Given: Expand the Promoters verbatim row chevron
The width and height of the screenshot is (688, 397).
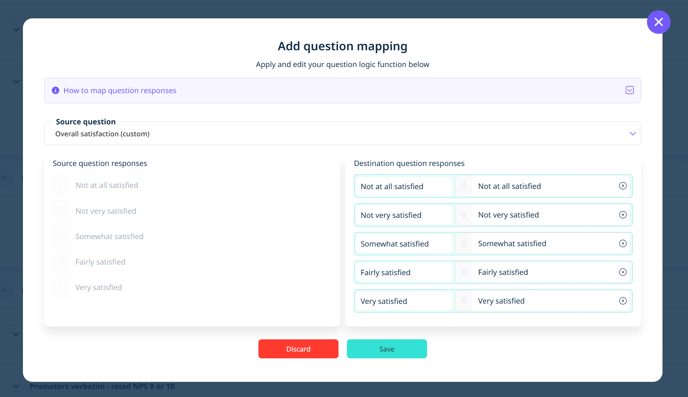Looking at the screenshot, I should [x=16, y=386].
